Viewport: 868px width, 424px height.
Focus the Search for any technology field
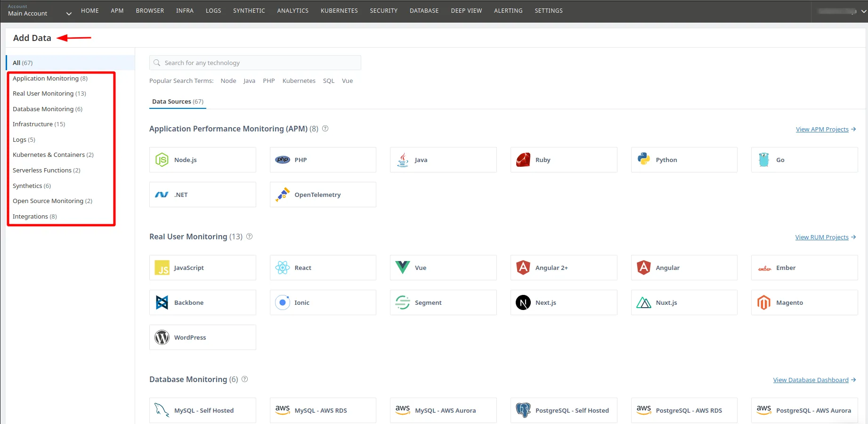[x=255, y=63]
